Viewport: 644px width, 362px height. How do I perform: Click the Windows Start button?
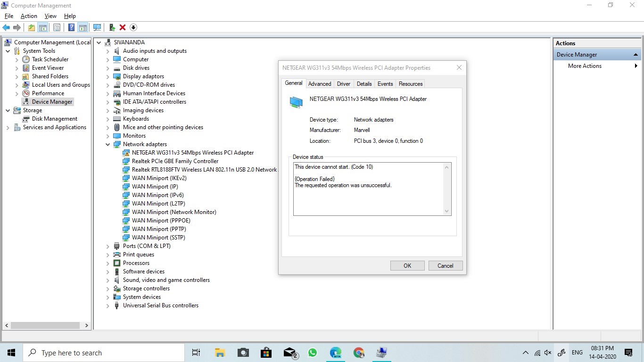coord(11,353)
